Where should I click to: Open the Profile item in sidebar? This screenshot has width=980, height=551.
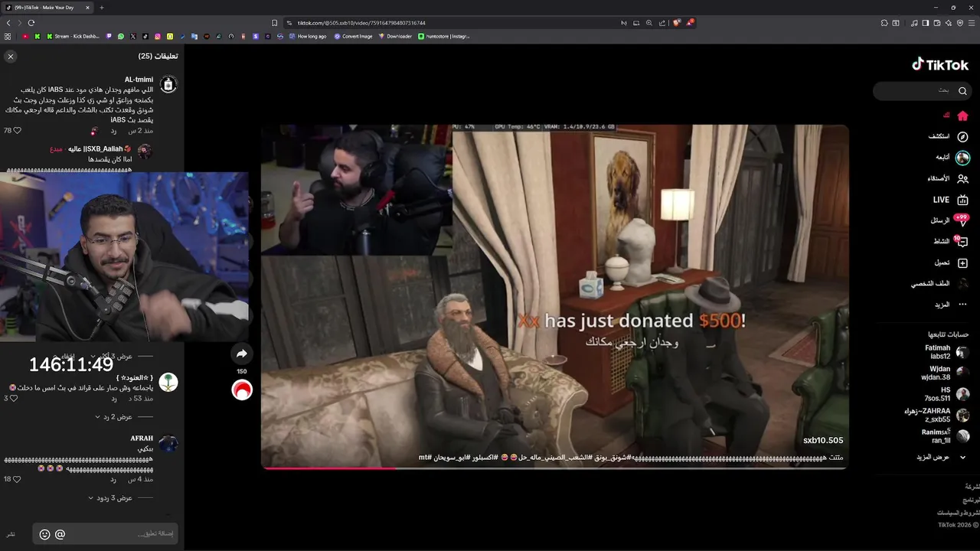(x=939, y=283)
